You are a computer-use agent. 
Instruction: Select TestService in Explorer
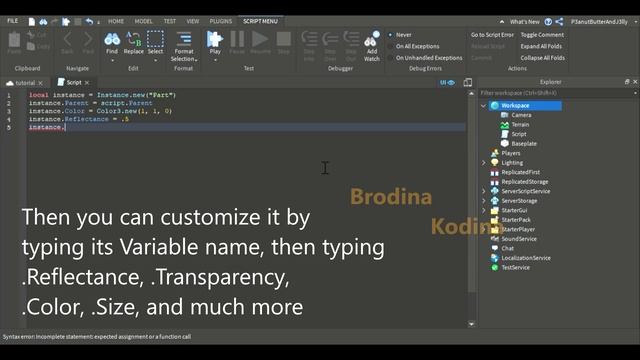516,268
